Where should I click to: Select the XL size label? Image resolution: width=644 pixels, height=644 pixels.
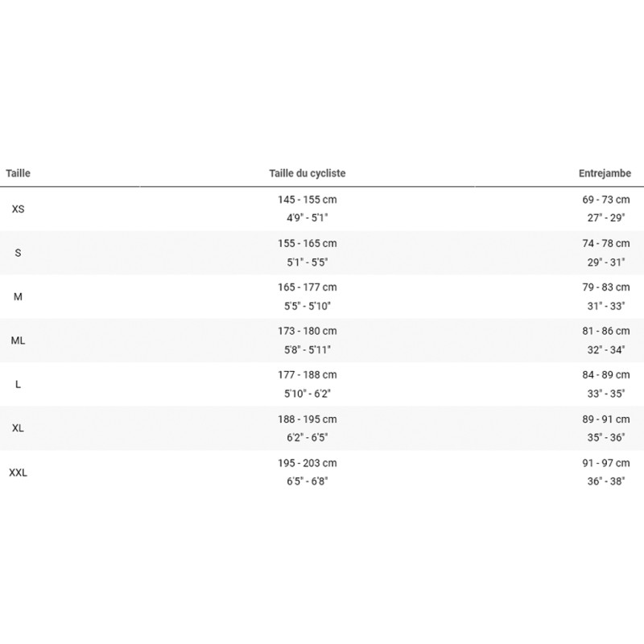(x=18, y=428)
